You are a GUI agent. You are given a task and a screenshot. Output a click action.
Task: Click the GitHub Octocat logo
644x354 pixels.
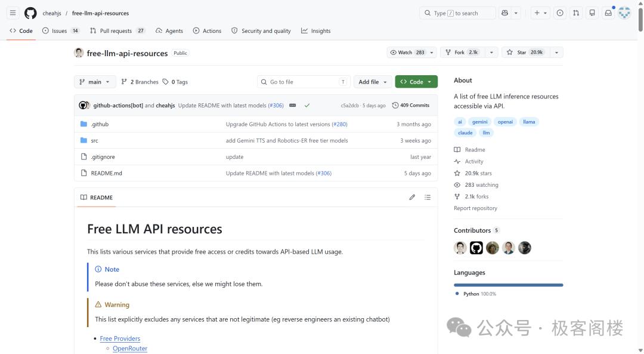click(30, 13)
